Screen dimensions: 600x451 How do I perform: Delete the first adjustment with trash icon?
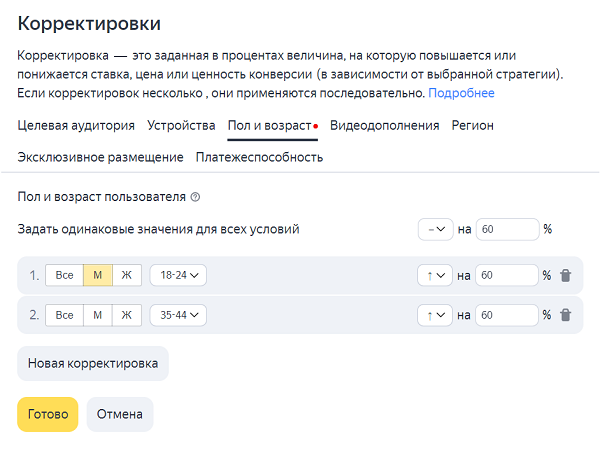[566, 275]
